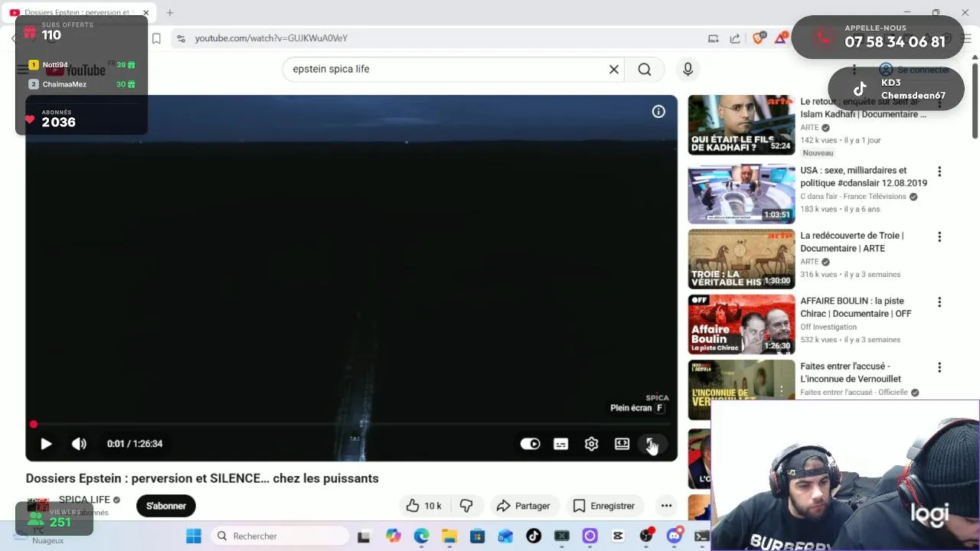The height and width of the screenshot is (551, 980).
Task: Close the Dossiers Epstein browser tab
Action: pyautogui.click(x=145, y=13)
